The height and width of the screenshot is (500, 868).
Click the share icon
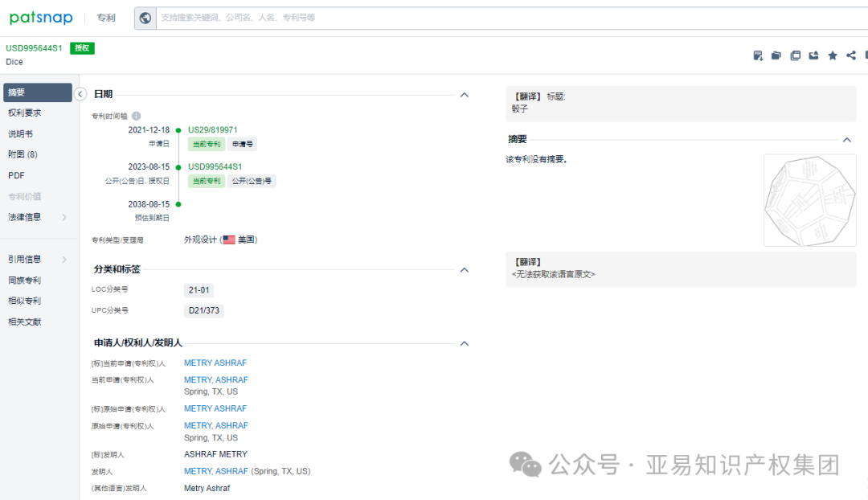[850, 55]
